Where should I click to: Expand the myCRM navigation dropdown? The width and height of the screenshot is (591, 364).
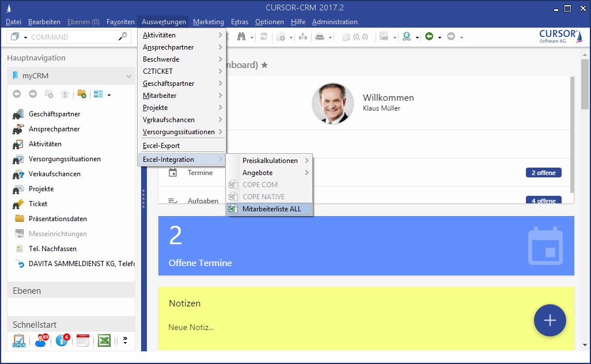128,76
